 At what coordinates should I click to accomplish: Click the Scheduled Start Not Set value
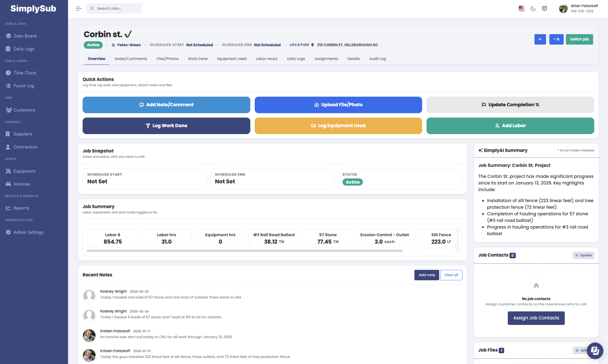97,181
